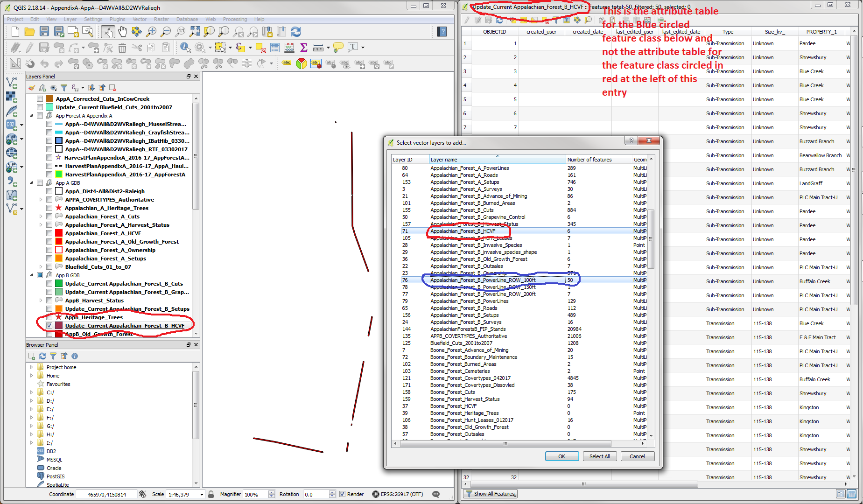Open the Processing menu

pos(235,19)
